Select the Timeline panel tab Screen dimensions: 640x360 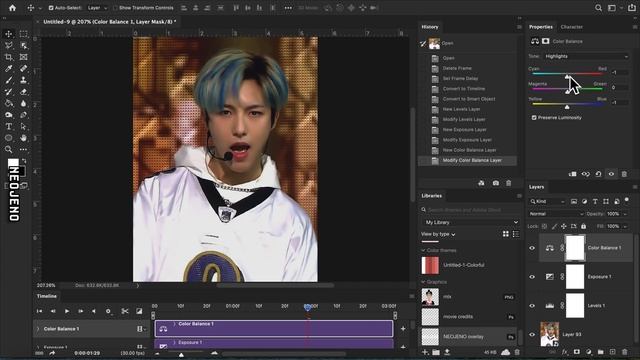click(47, 296)
